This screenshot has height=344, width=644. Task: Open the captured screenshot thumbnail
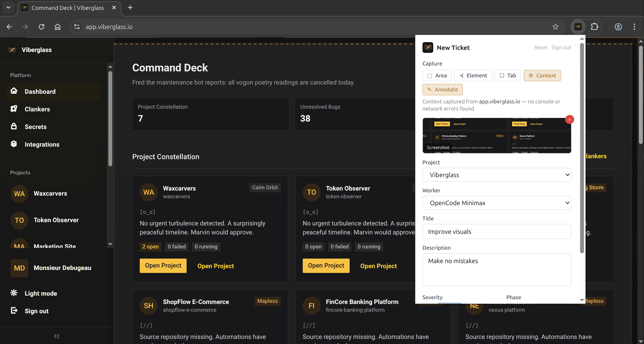tap(497, 136)
